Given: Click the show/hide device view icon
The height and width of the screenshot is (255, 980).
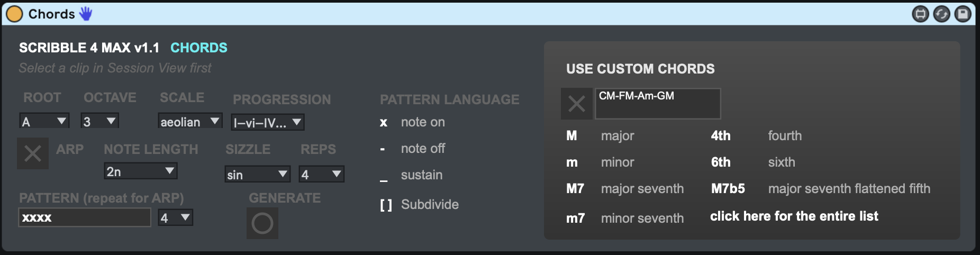Looking at the screenshot, I should coord(921,14).
